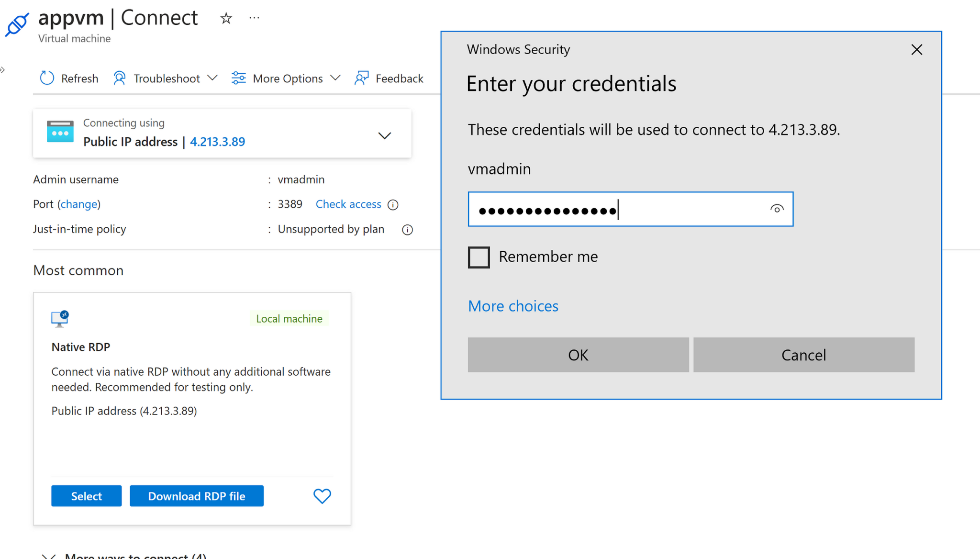Favorite Native RDP using the heart toggle
The width and height of the screenshot is (980, 559).
(x=322, y=496)
